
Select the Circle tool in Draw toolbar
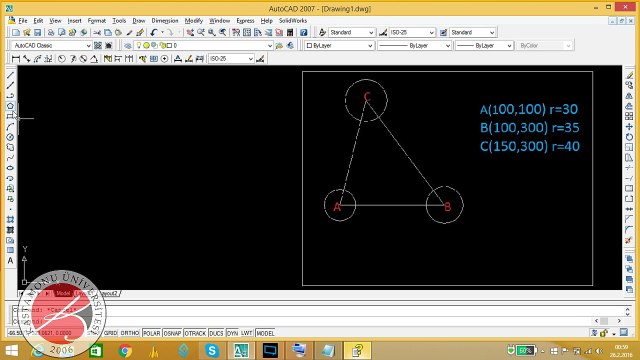(x=10, y=137)
